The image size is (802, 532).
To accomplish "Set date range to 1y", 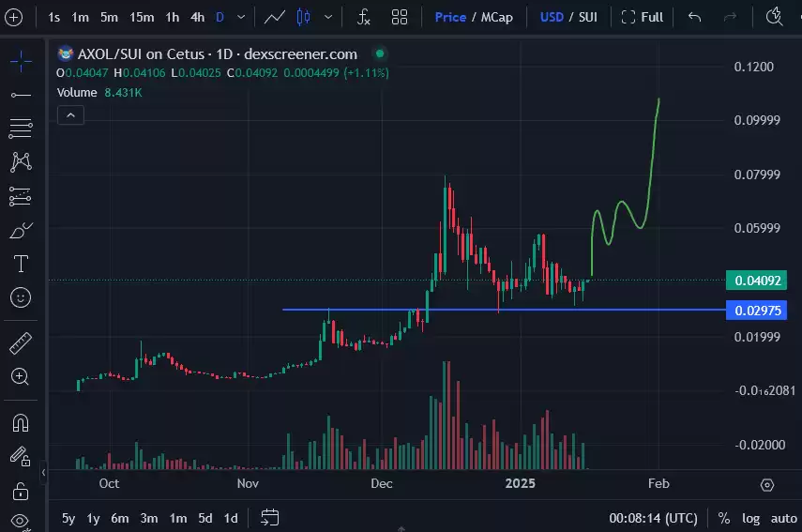I will tap(93, 518).
